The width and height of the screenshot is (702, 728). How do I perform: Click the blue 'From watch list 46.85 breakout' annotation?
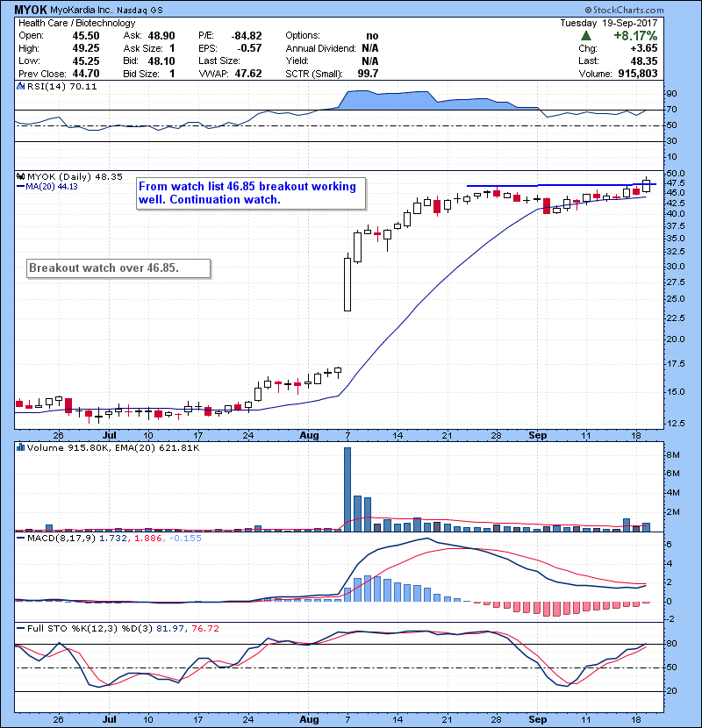[x=251, y=193]
